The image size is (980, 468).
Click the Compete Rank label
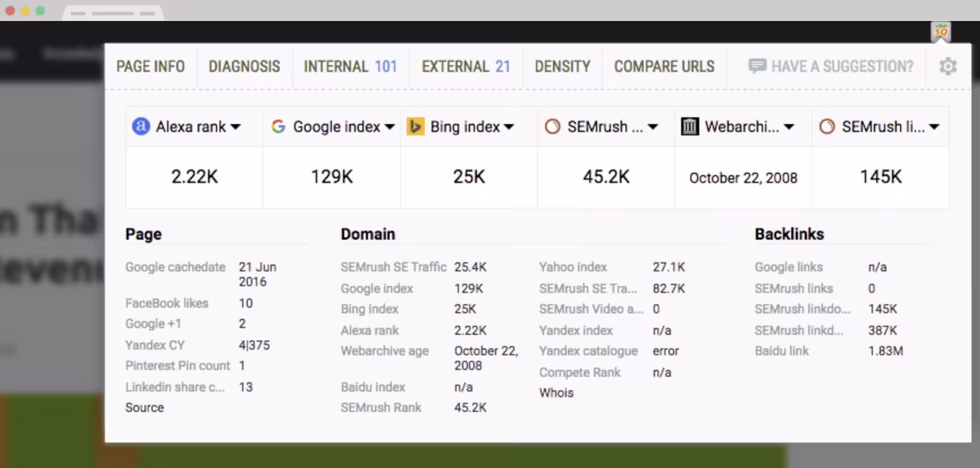click(x=580, y=372)
